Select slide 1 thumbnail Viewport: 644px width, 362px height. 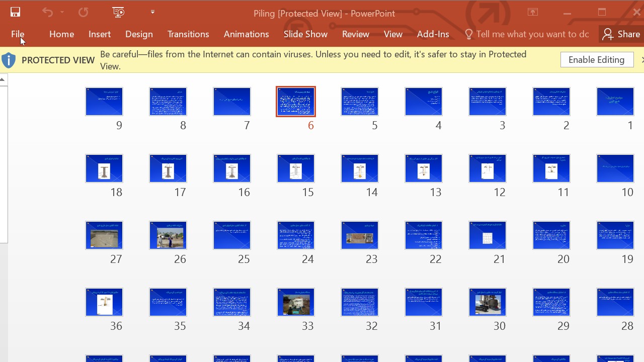click(615, 102)
